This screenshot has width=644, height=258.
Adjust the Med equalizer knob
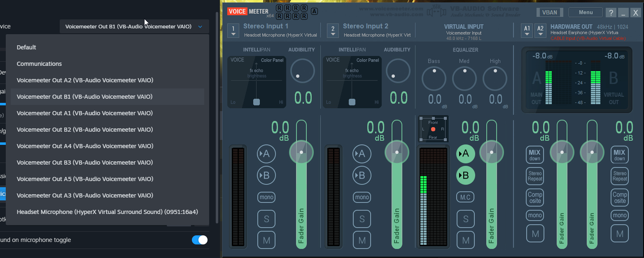(x=464, y=79)
